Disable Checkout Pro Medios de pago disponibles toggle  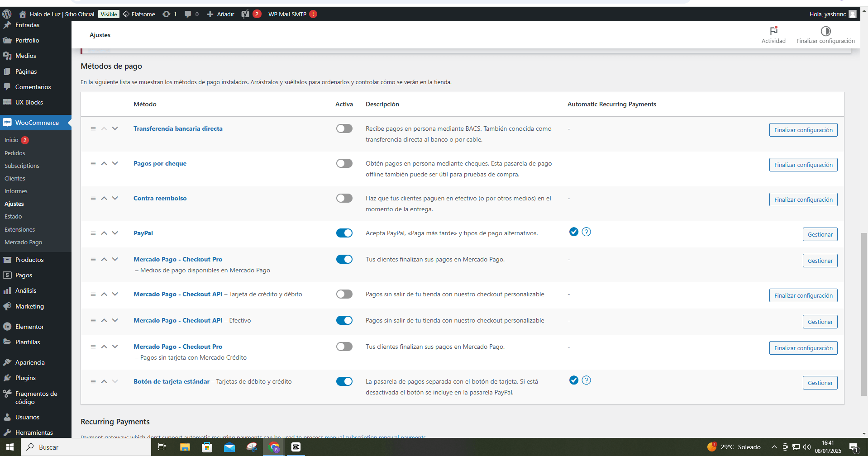pyautogui.click(x=344, y=260)
